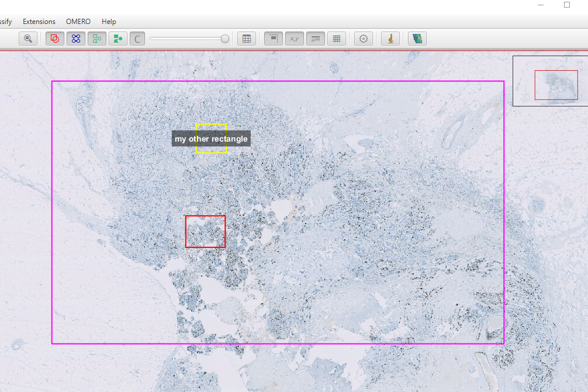
Task: Click the slide overview thumbnail
Action: point(550,80)
